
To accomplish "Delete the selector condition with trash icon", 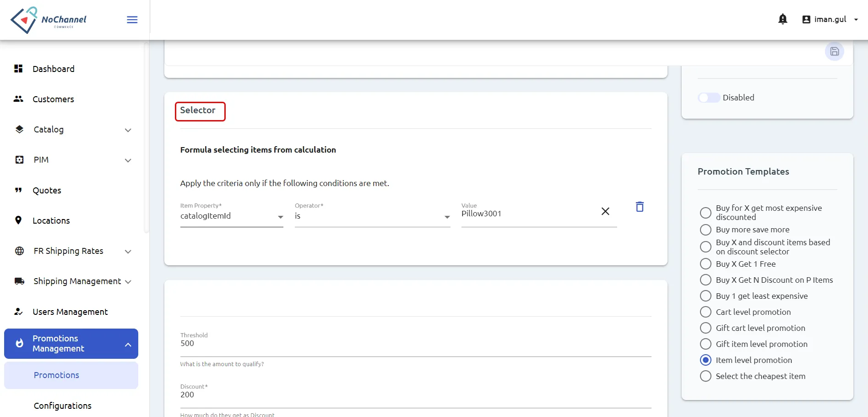I will 640,207.
